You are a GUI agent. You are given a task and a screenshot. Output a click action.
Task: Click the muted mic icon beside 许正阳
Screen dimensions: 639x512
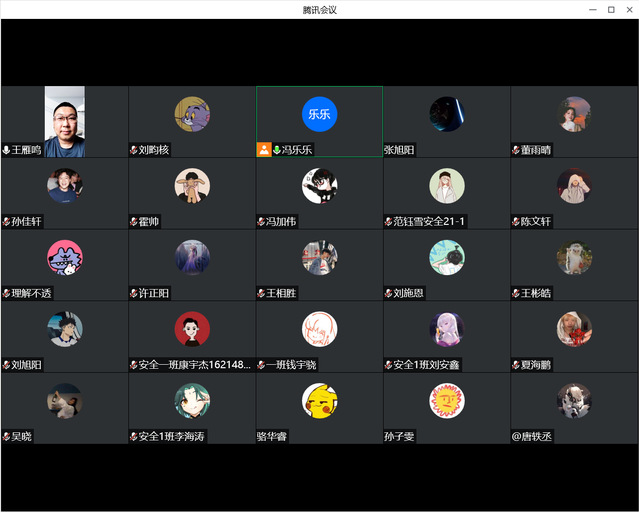click(134, 294)
